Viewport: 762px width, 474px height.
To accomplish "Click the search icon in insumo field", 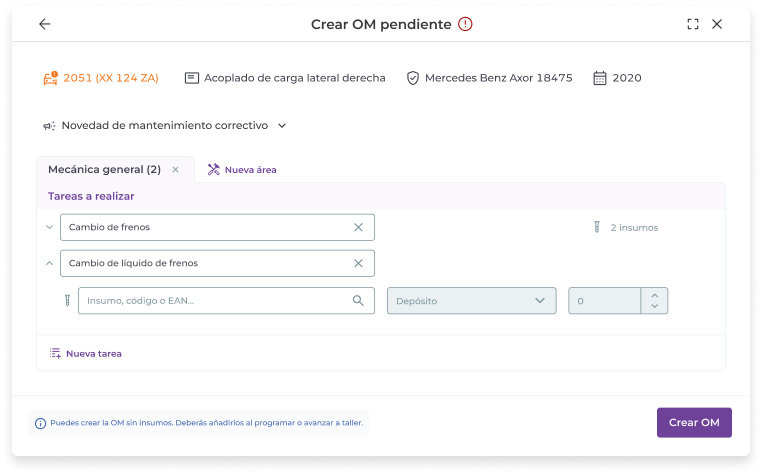I will point(358,300).
